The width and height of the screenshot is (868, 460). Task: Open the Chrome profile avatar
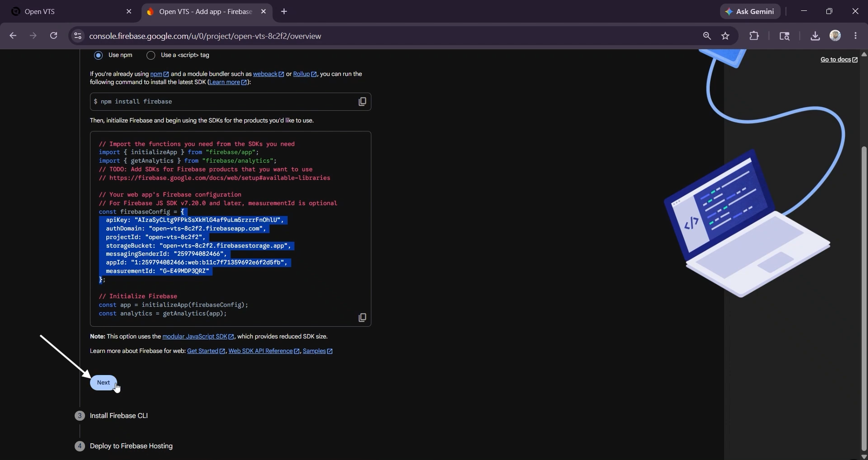(835, 36)
